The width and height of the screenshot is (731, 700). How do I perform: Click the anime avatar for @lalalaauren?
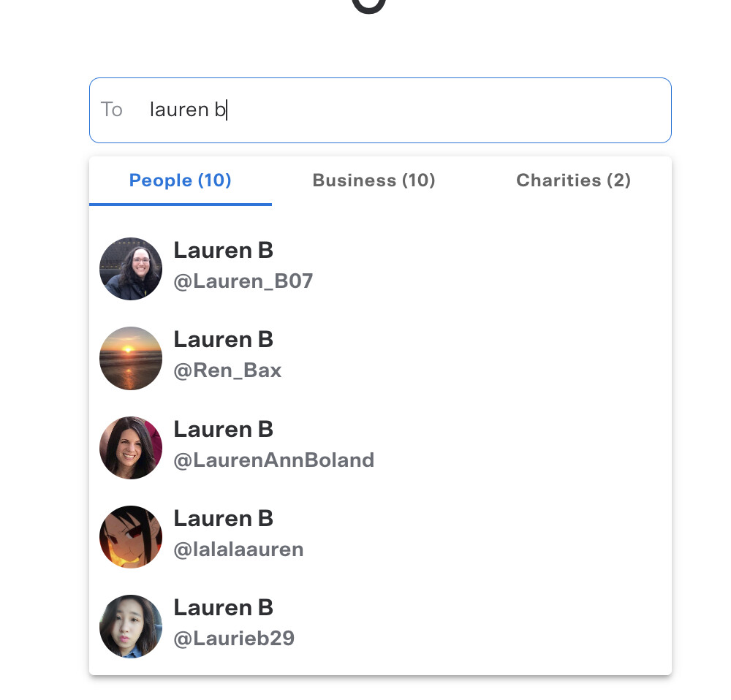(131, 536)
